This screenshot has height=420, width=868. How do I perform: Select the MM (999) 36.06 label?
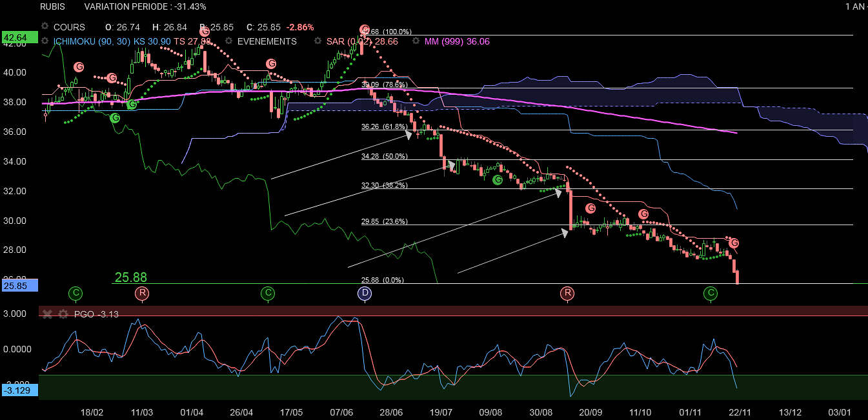[457, 41]
